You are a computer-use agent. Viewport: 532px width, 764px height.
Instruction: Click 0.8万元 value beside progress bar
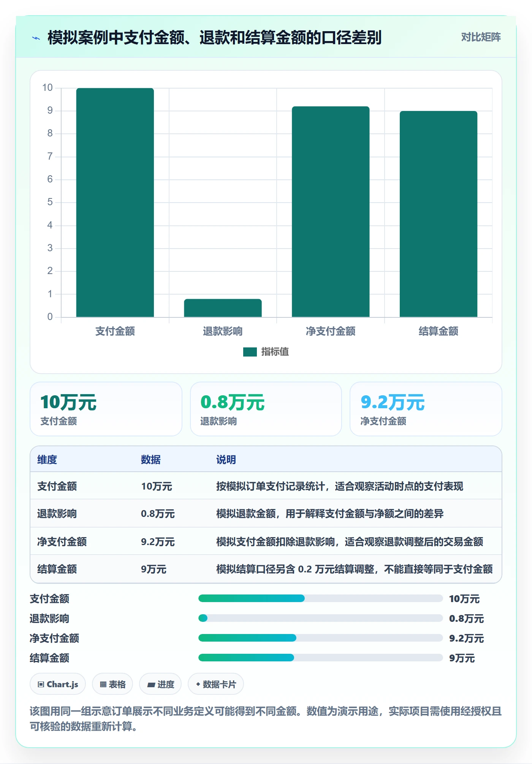(x=466, y=618)
